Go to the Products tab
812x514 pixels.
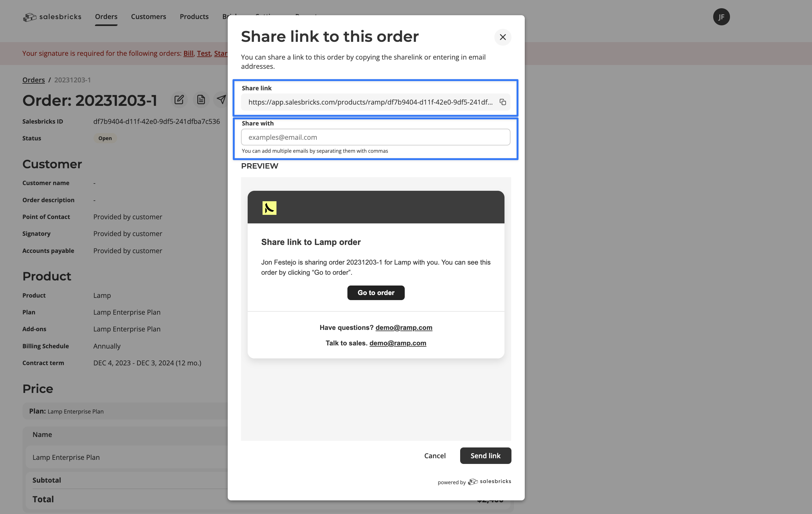[x=194, y=16]
